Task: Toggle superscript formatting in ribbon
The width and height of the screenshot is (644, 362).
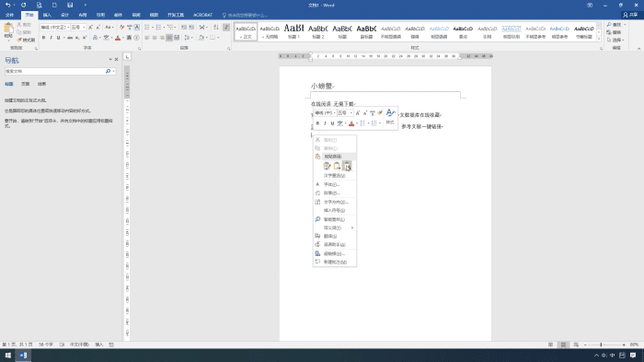Action: [85, 38]
